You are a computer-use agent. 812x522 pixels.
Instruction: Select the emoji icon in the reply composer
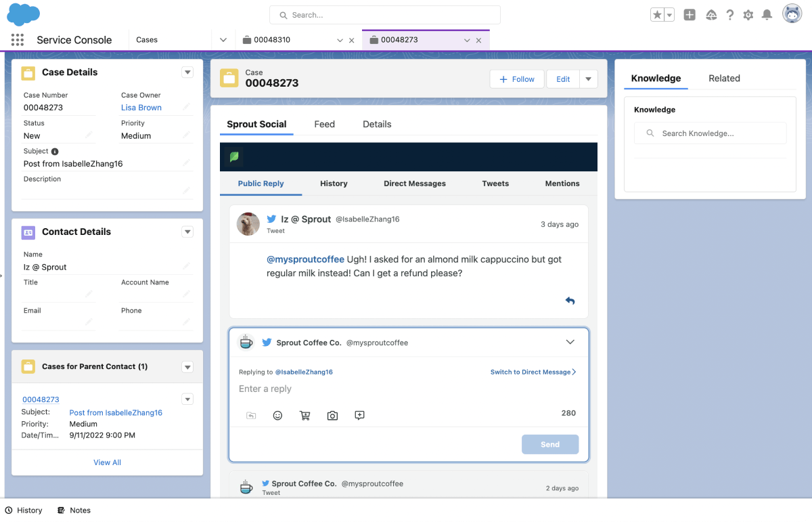(x=277, y=415)
